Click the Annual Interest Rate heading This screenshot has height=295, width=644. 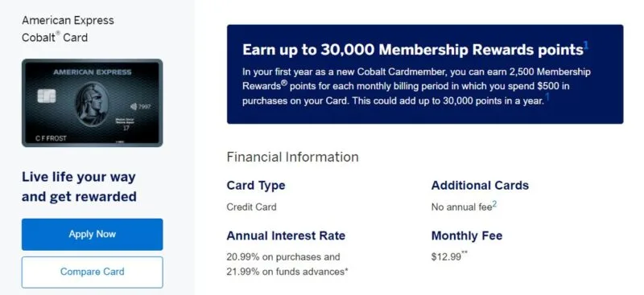[286, 236]
